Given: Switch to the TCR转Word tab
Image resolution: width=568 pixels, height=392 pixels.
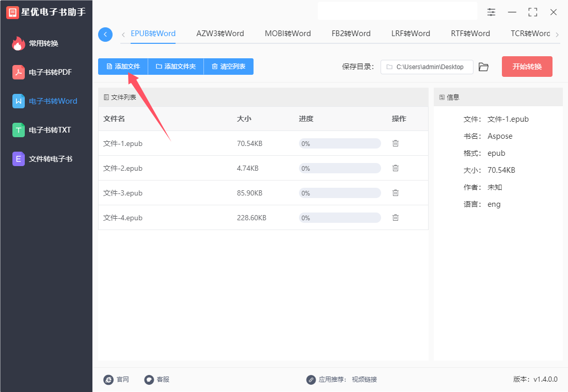Looking at the screenshot, I should pyautogui.click(x=530, y=34).
